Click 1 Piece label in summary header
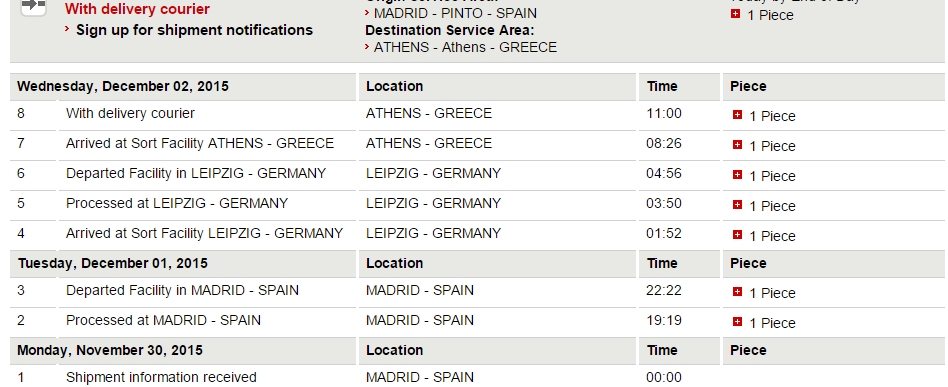 pos(770,15)
